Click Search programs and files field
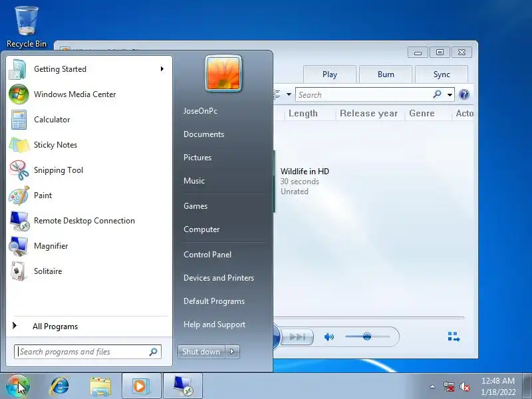Screen dimensions: 532x399 [88, 352]
